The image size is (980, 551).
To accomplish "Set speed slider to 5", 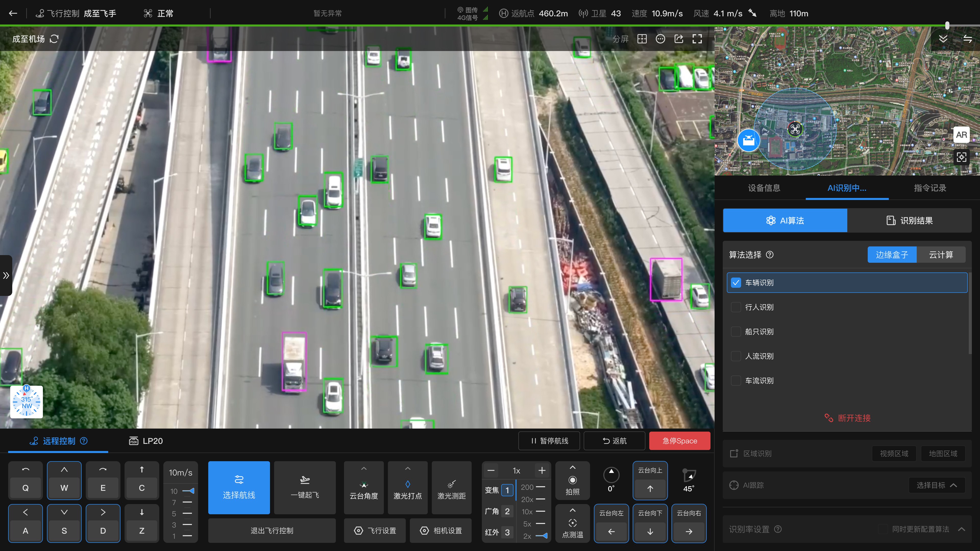I will coord(187,513).
